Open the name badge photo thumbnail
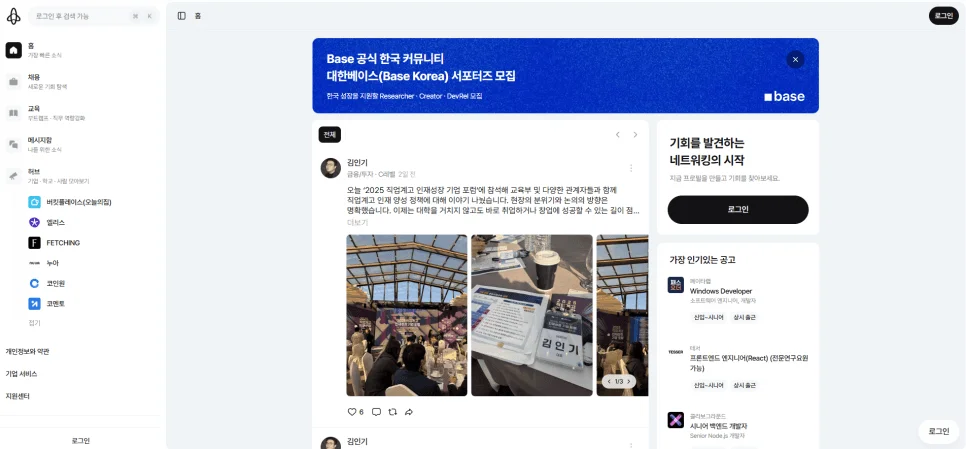 (x=532, y=315)
